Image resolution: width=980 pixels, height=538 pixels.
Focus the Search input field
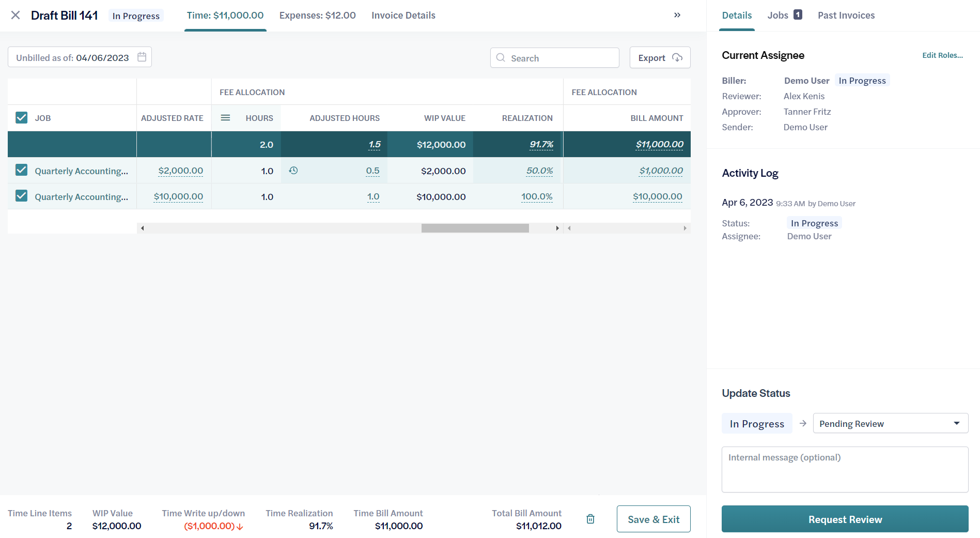[x=555, y=58]
